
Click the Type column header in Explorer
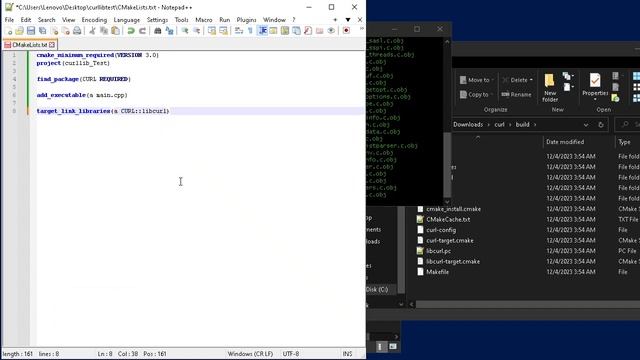coord(624,142)
